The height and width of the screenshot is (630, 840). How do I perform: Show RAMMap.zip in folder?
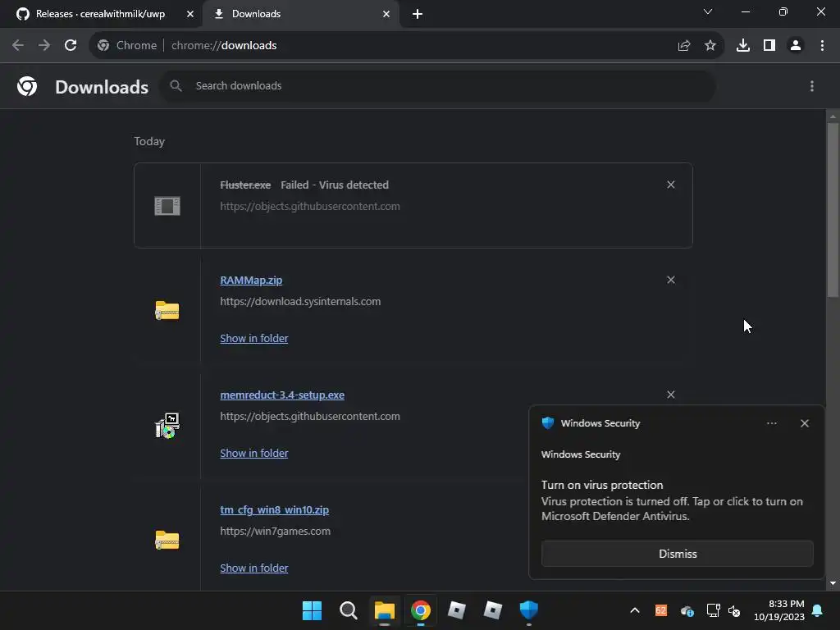(254, 339)
